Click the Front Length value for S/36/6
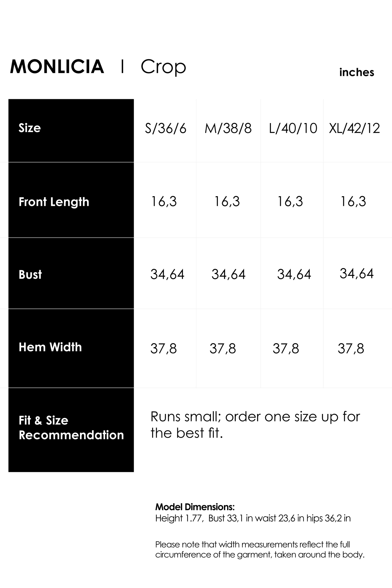 point(164,201)
